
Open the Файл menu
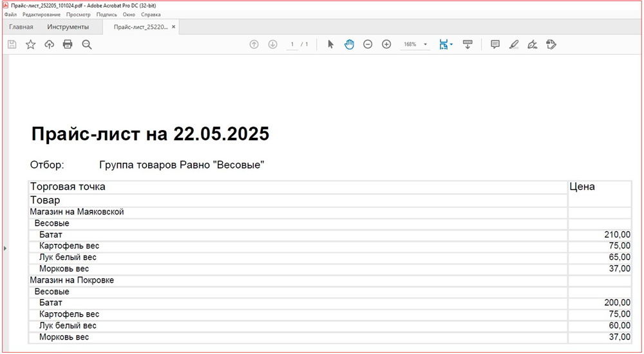[10, 14]
